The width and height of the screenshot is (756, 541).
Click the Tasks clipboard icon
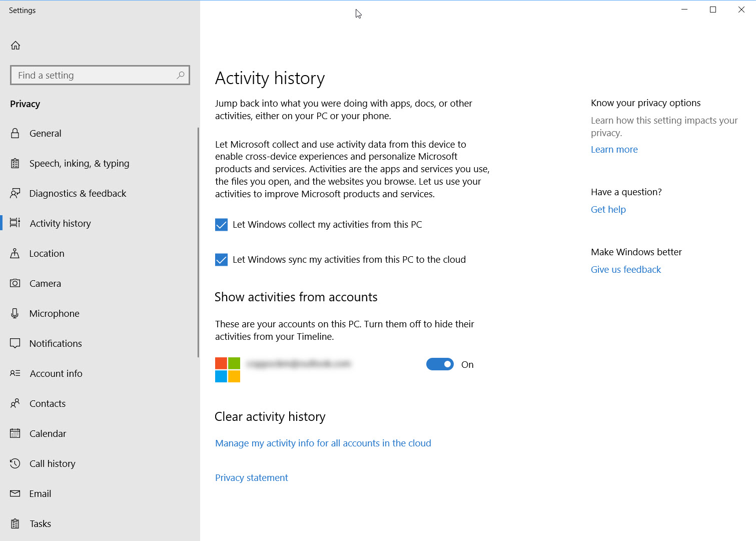[15, 523]
